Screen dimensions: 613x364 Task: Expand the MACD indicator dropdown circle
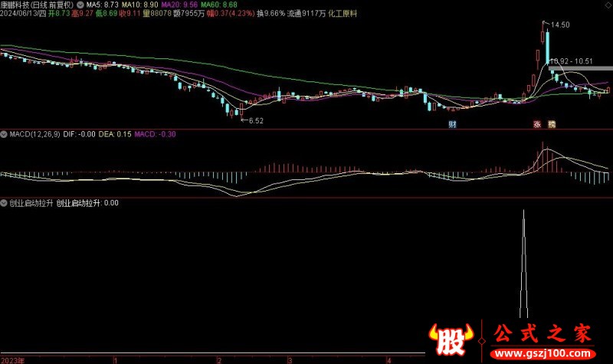[5, 135]
